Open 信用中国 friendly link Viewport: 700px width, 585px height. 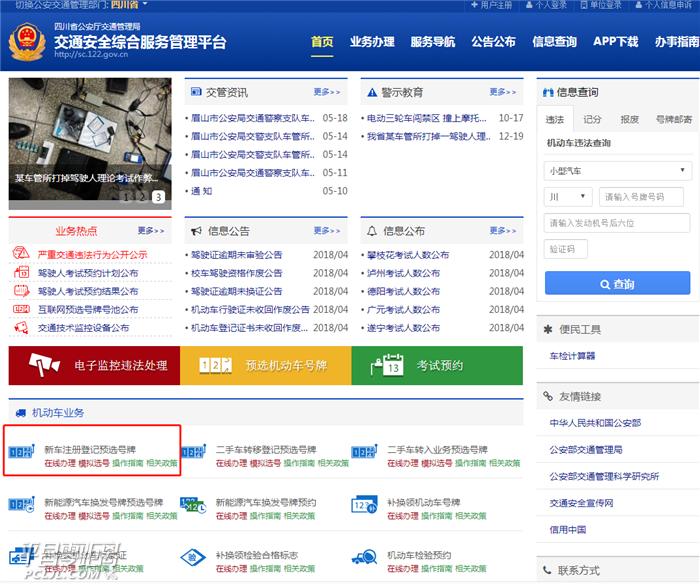[567, 530]
